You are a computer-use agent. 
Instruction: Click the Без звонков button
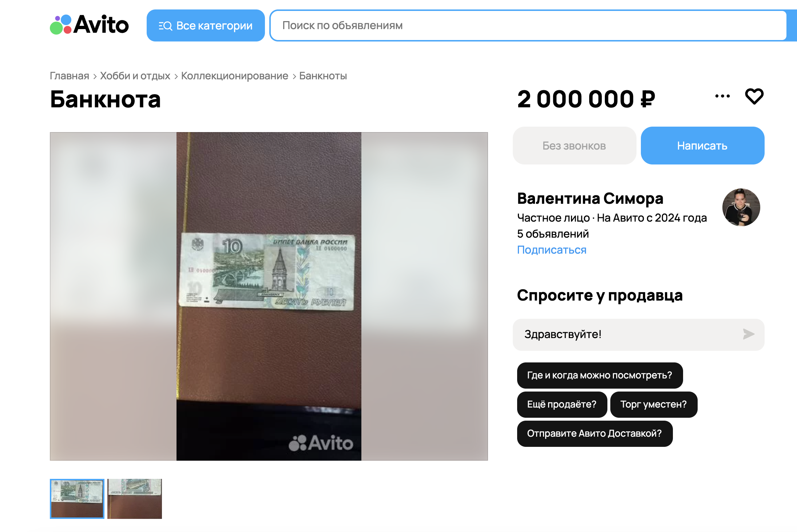pyautogui.click(x=574, y=146)
